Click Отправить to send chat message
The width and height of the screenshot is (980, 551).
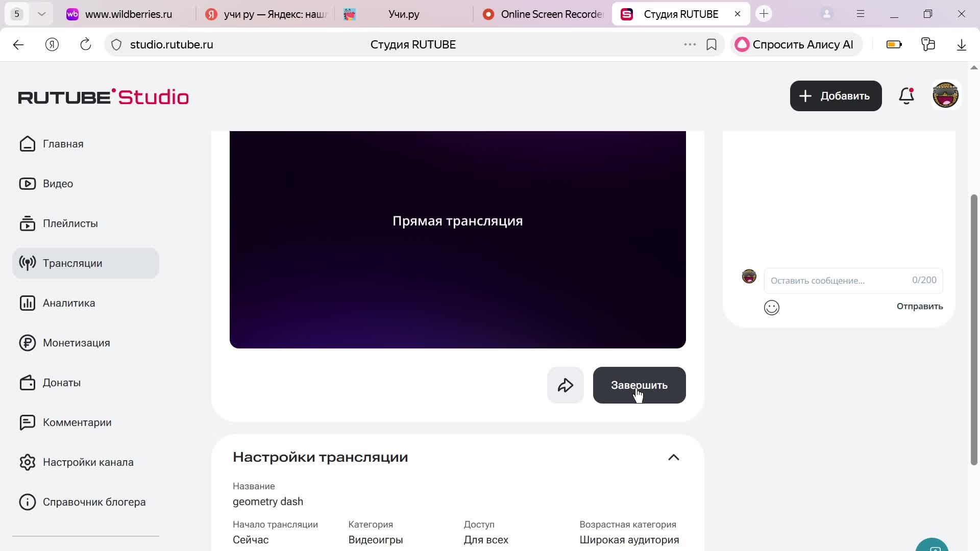point(919,306)
